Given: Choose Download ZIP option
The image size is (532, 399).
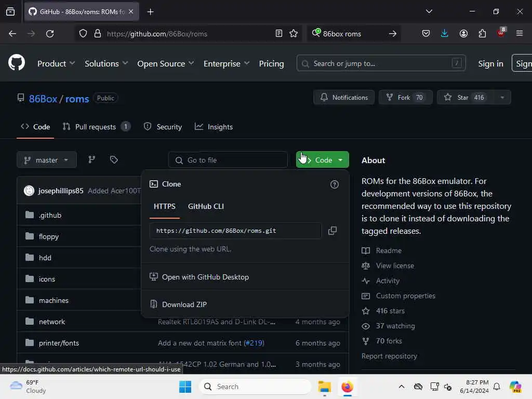Looking at the screenshot, I should [245, 304].
